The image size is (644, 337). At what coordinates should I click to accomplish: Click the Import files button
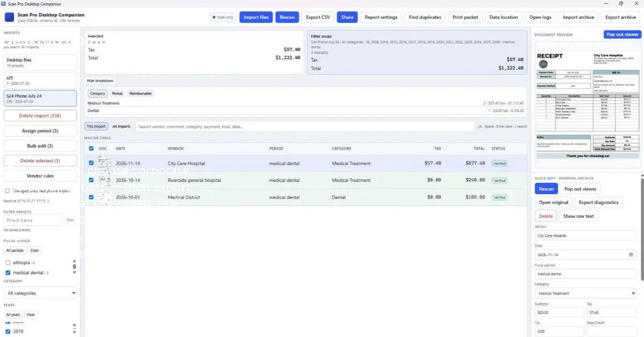pyautogui.click(x=256, y=17)
